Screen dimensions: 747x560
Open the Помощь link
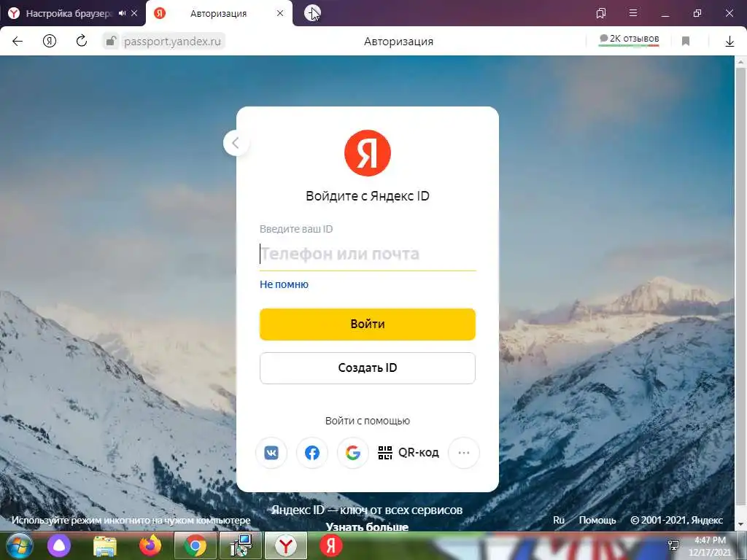click(597, 520)
